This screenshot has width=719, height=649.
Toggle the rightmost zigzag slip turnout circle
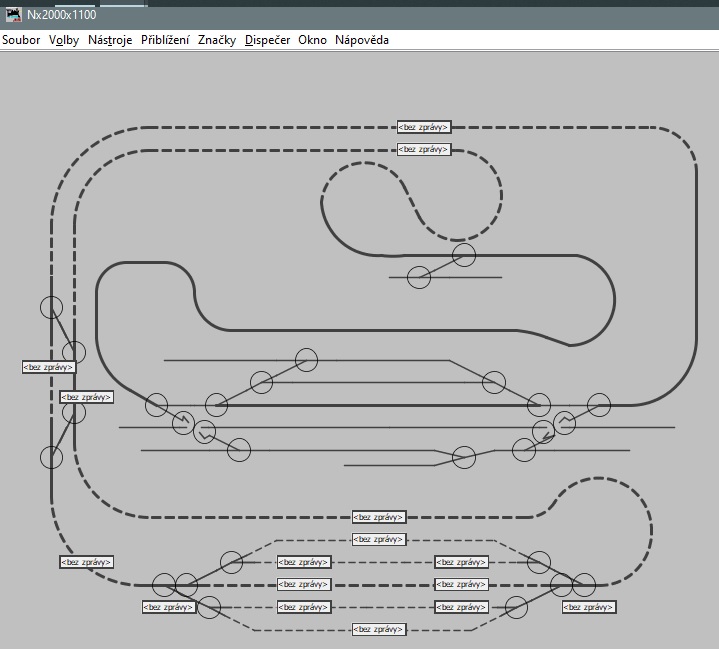point(565,421)
